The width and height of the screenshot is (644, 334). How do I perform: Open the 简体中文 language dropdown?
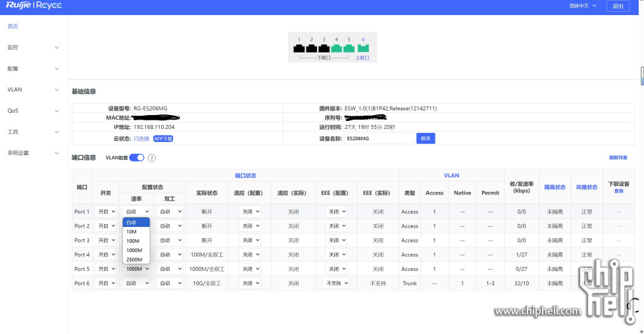click(582, 6)
